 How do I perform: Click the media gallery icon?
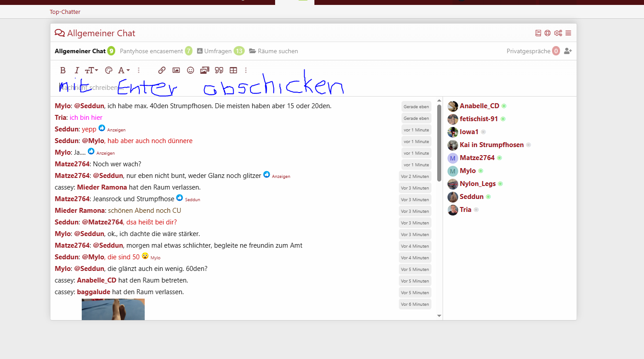point(205,70)
